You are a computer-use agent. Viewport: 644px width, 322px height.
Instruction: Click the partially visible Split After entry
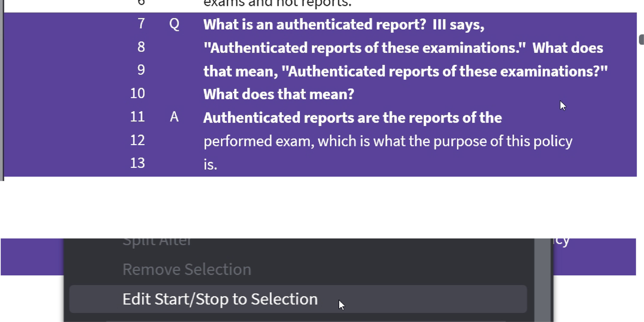pyautogui.click(x=157, y=242)
